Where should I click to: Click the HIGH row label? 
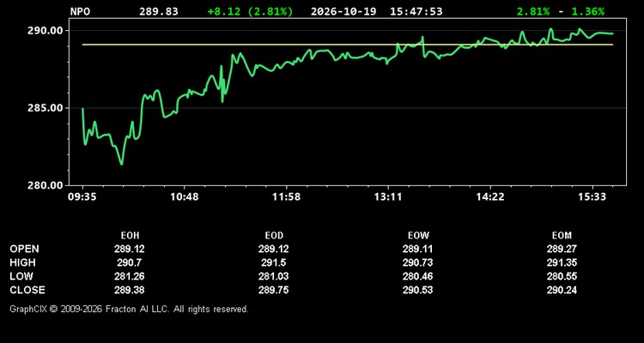click(x=22, y=262)
